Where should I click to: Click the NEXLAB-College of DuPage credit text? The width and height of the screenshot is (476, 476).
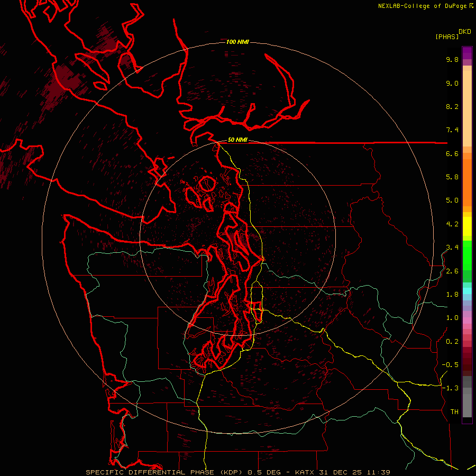click(425, 6)
